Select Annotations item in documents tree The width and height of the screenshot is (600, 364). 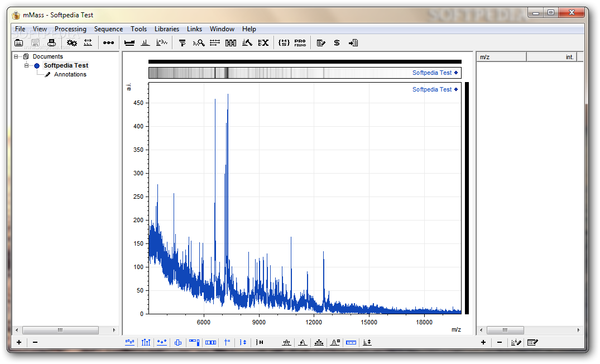click(x=70, y=74)
